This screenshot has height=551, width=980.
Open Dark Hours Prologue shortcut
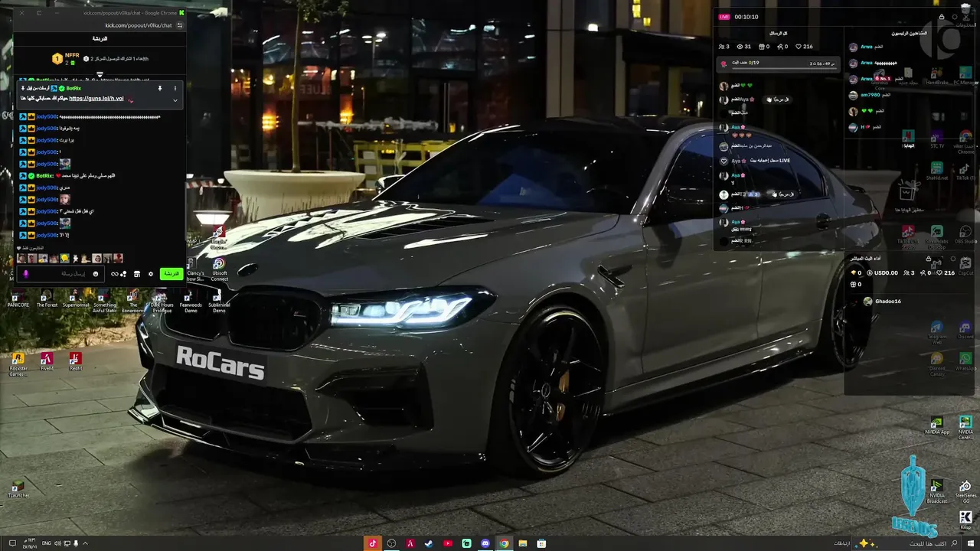pos(162,302)
